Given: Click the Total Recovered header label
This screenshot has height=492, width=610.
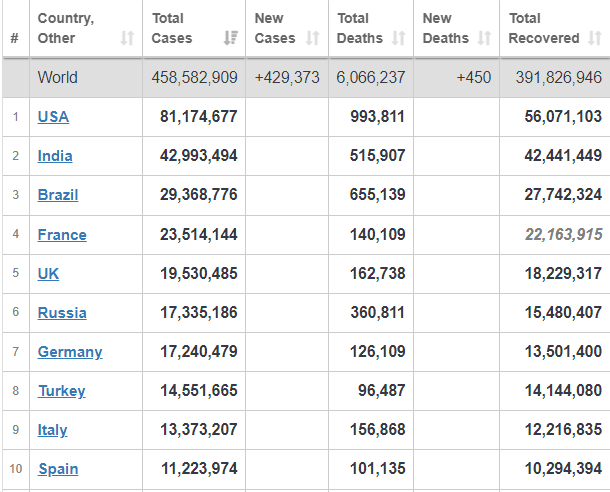Looking at the screenshot, I should click(x=544, y=28).
